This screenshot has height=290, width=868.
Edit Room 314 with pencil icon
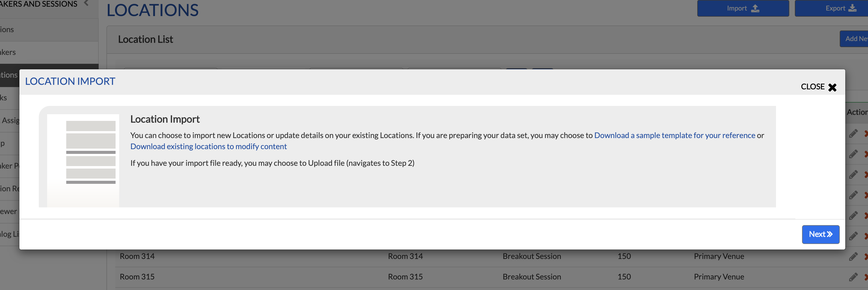tap(853, 256)
